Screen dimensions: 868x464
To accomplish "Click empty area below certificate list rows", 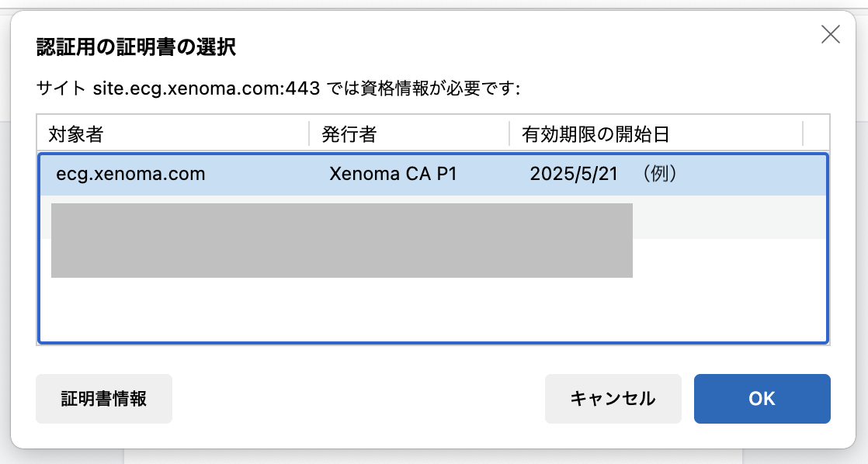I will [432, 310].
